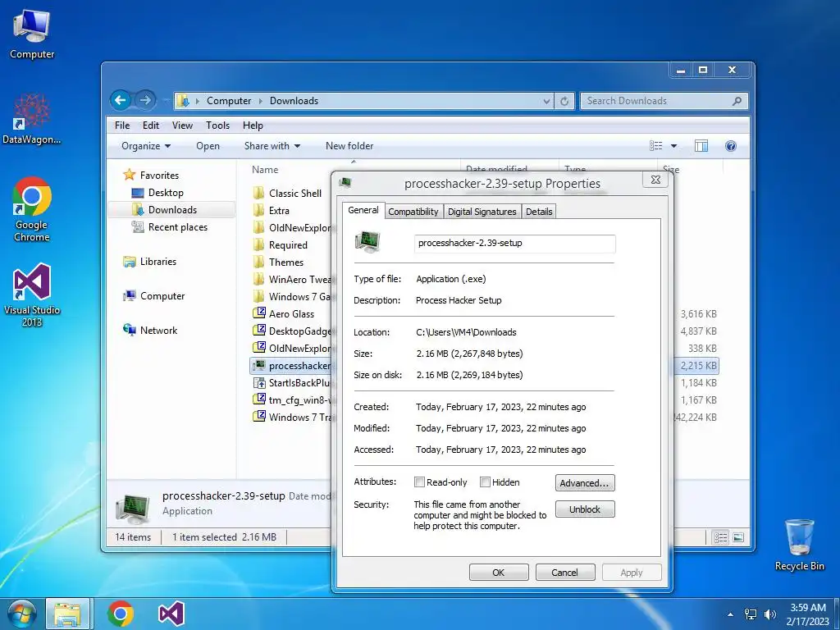The width and height of the screenshot is (840, 630).
Task: Open Explorer help icon
Action: pyautogui.click(x=731, y=146)
